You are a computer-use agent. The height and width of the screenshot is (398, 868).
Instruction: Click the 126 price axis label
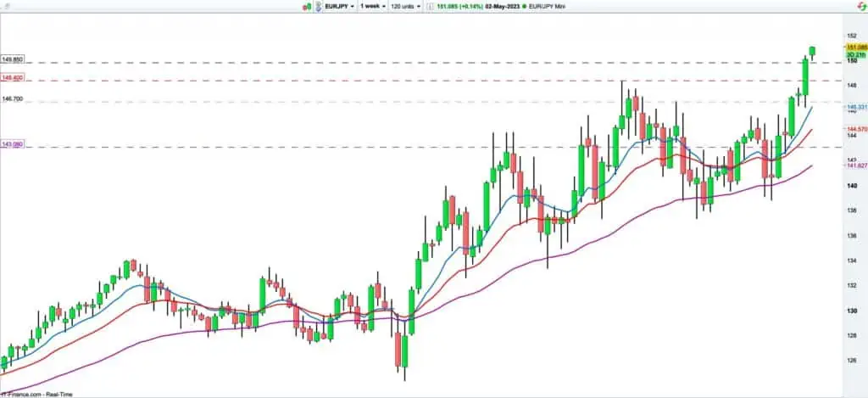point(851,361)
